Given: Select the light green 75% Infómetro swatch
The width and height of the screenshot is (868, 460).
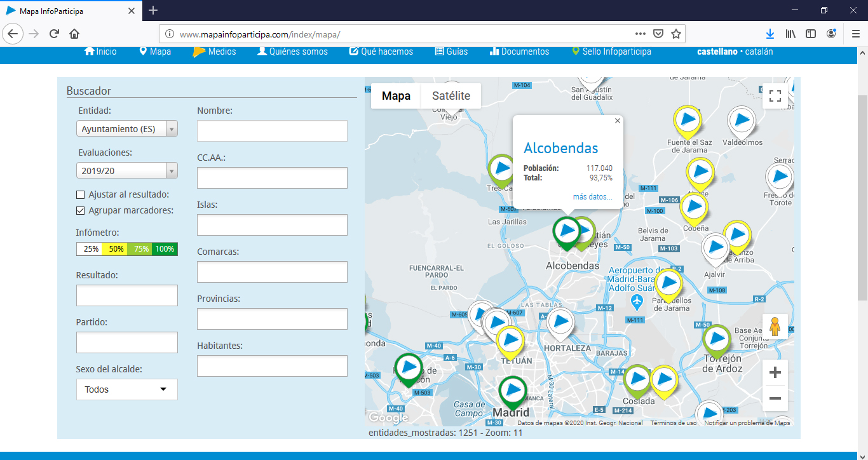Looking at the screenshot, I should tap(140, 249).
